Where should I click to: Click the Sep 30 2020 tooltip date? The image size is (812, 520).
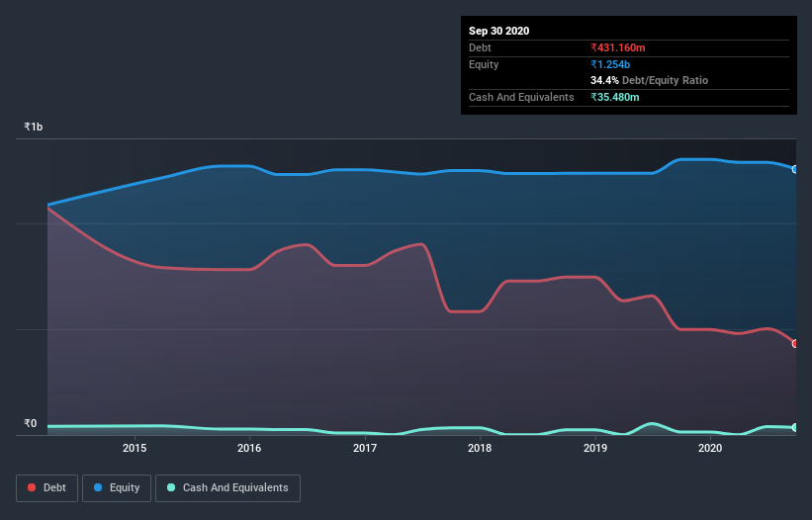(498, 31)
